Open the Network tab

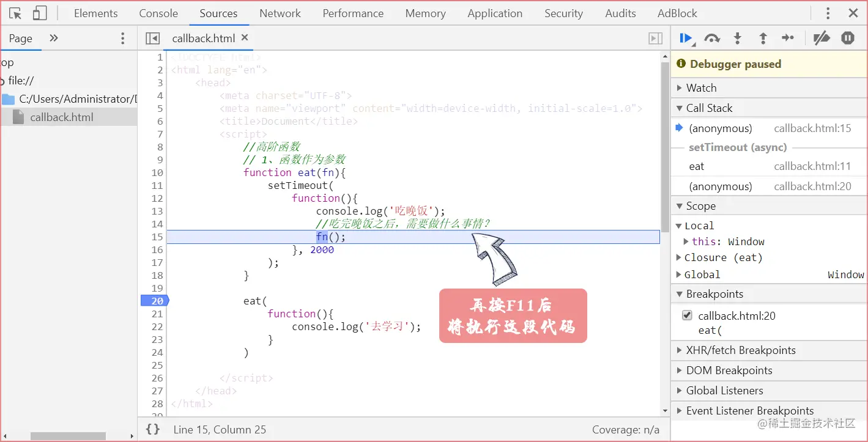coord(280,13)
